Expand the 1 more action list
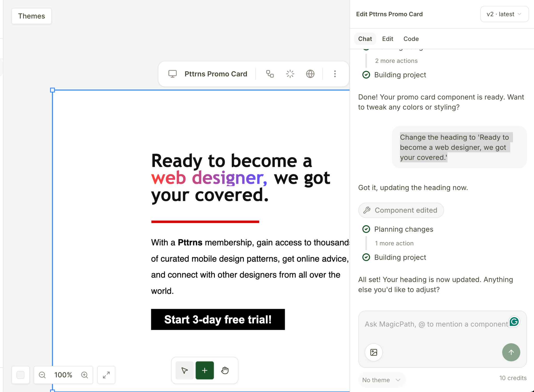This screenshot has width=534, height=392. (394, 243)
